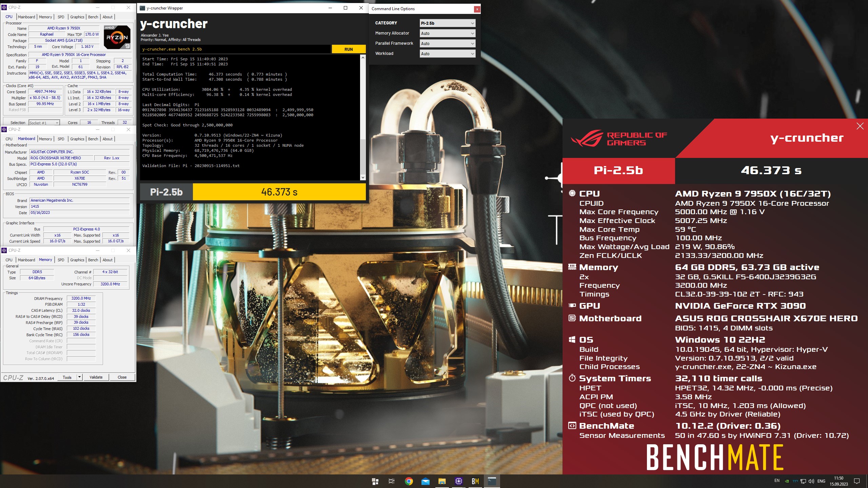Click the Republic of Gamers logo
Viewport: 868px width, 488px height.
[619, 139]
